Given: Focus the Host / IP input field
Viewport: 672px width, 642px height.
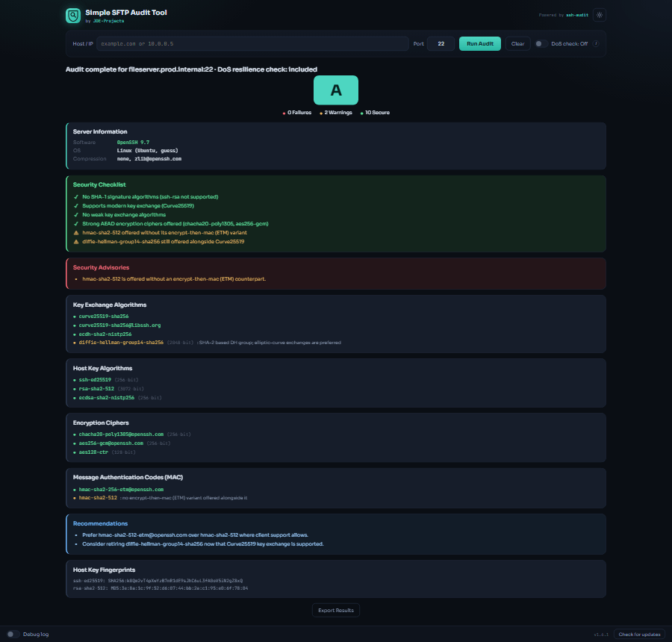Looking at the screenshot, I should click(x=252, y=44).
